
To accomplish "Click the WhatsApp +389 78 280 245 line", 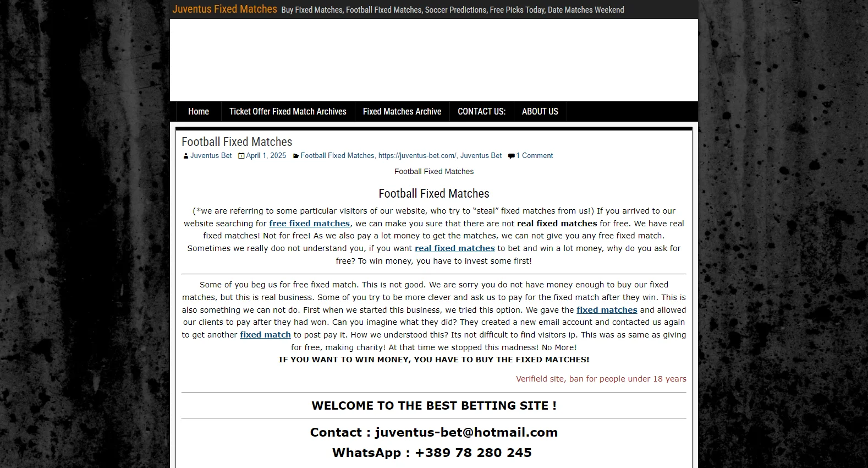I will [x=432, y=453].
